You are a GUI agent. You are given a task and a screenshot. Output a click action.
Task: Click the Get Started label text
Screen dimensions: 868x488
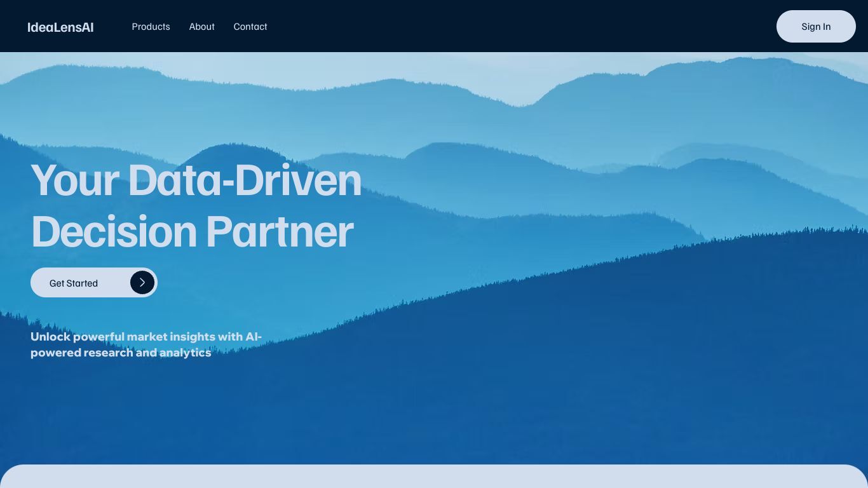click(74, 283)
